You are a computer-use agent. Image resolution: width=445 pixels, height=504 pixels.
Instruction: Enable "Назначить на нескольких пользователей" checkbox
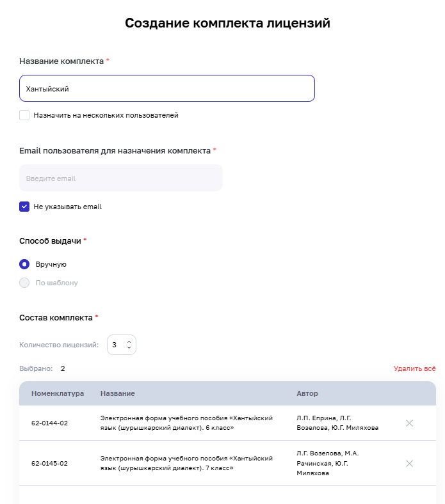[x=24, y=115]
